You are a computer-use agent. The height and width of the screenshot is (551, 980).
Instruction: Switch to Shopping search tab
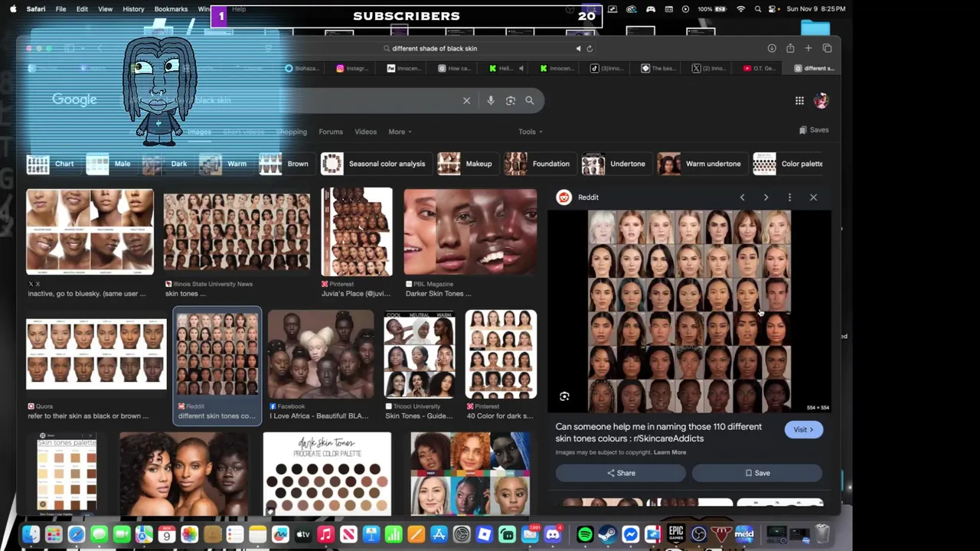(x=292, y=132)
